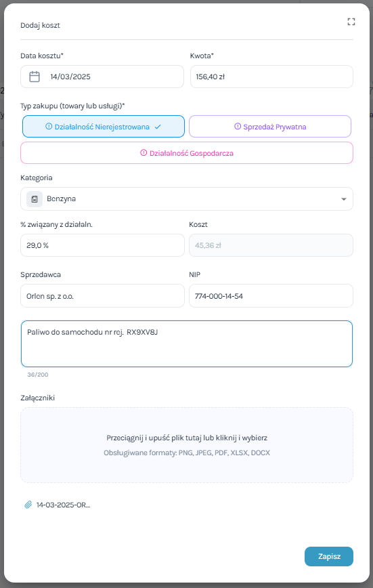The image size is (373, 588).
Task: Click the Zapisz button
Action: coord(329,556)
